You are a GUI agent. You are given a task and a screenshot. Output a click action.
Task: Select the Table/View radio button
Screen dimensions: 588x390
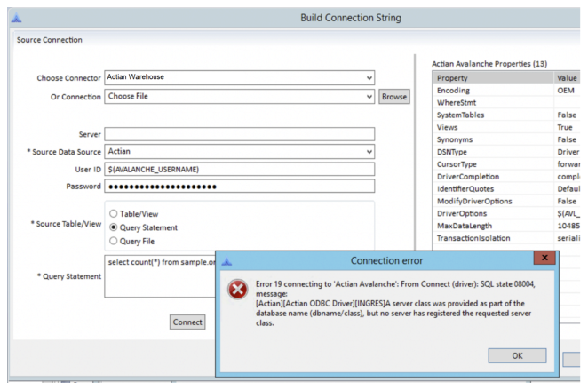coord(113,214)
